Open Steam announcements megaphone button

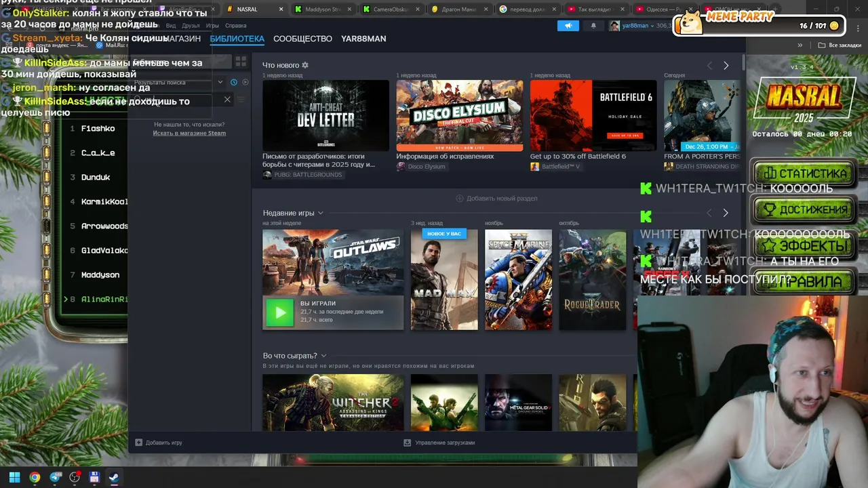coord(568,26)
